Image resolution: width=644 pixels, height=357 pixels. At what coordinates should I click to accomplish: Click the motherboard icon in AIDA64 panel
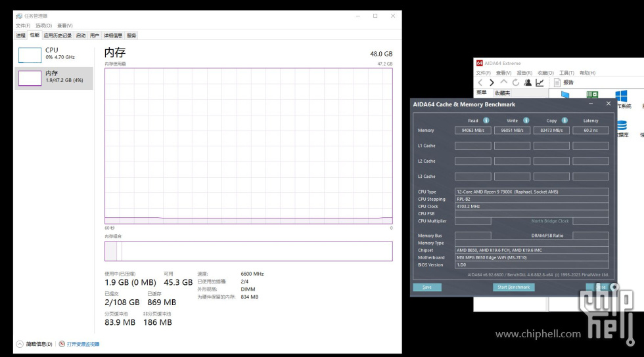592,94
